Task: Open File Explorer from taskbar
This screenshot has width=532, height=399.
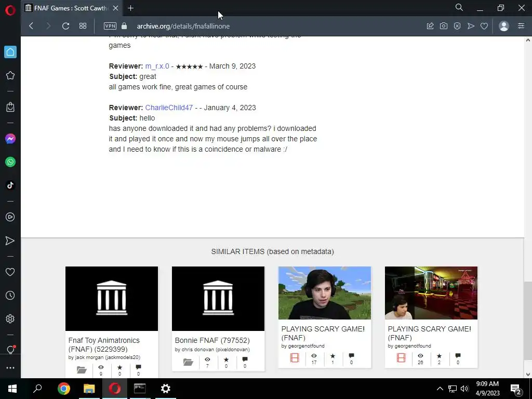Action: (x=89, y=389)
